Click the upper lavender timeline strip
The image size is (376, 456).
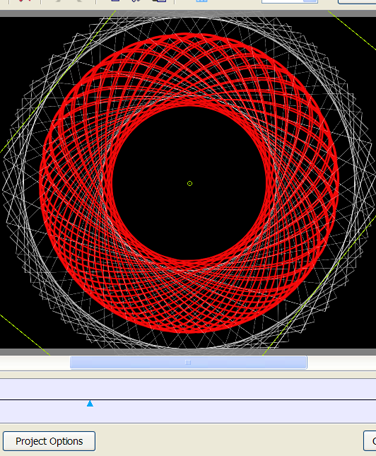pyautogui.click(x=188, y=389)
